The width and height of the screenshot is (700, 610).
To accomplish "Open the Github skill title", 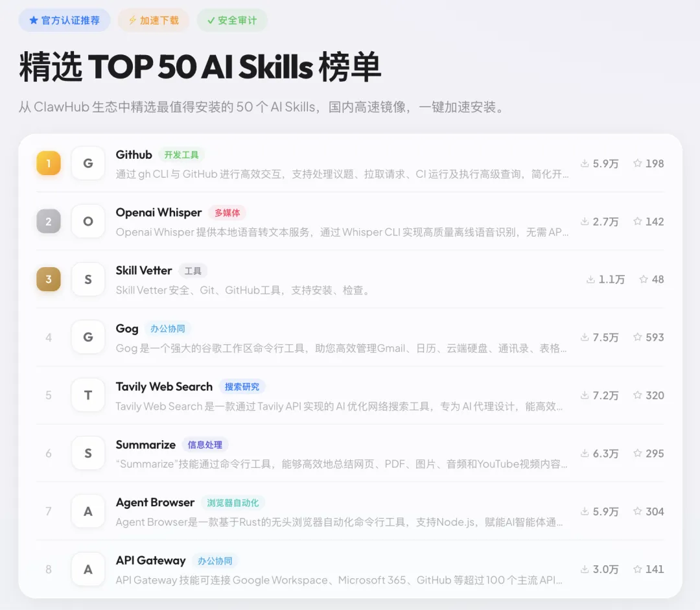I will tap(134, 154).
